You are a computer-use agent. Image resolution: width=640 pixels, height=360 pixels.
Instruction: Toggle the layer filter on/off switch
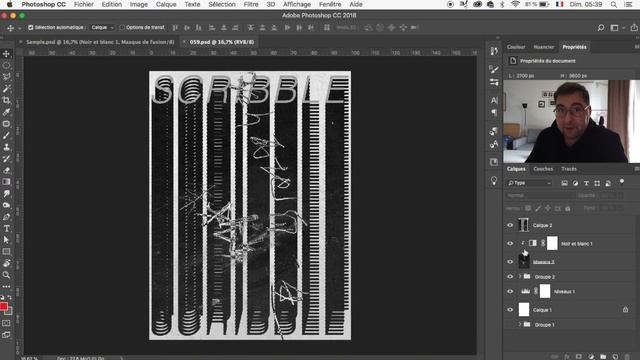coord(622,182)
